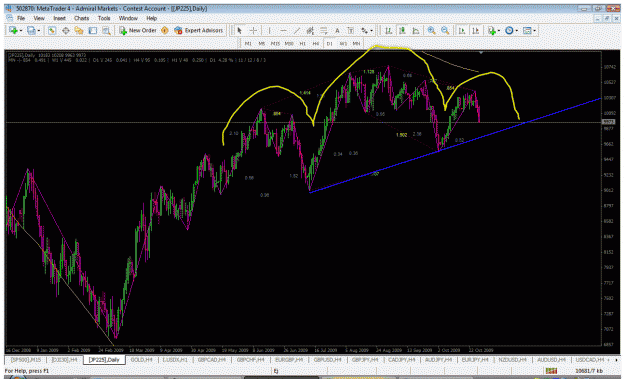Open the Help menu
Viewport: 625px width, 379px height.
click(151, 18)
